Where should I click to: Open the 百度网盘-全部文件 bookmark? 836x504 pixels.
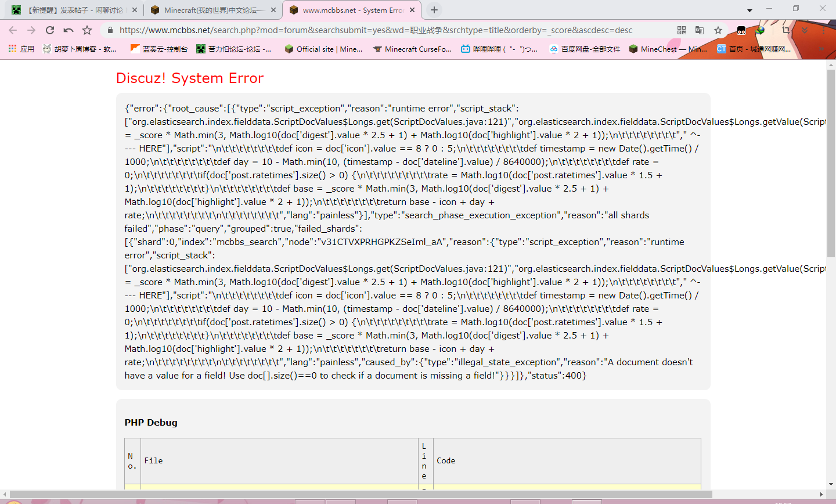pos(585,49)
